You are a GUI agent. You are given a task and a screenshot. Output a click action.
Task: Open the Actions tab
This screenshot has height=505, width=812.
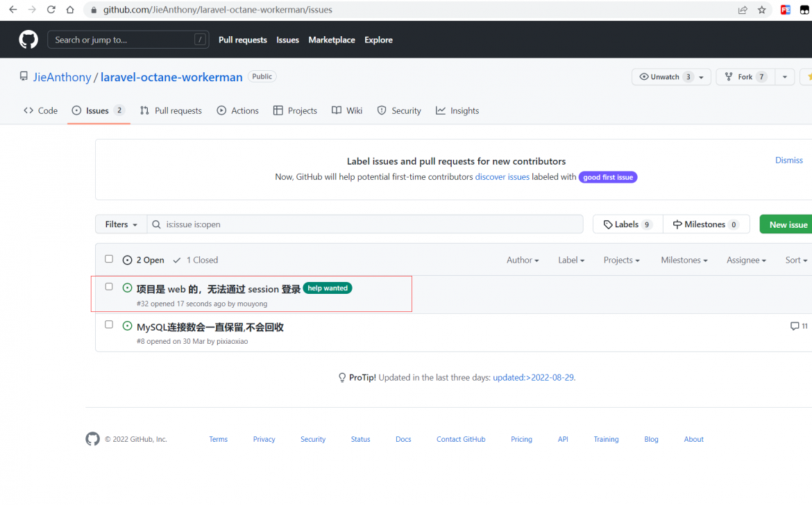tap(237, 110)
